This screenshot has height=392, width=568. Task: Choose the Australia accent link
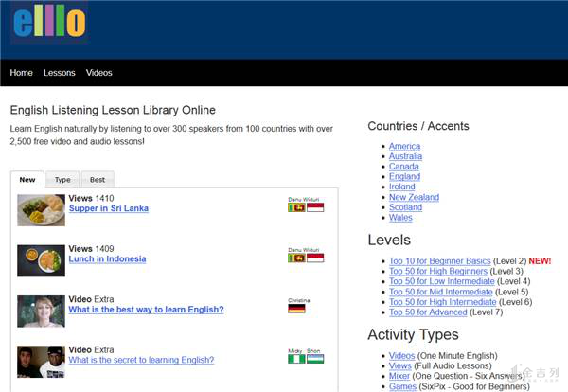tap(405, 156)
